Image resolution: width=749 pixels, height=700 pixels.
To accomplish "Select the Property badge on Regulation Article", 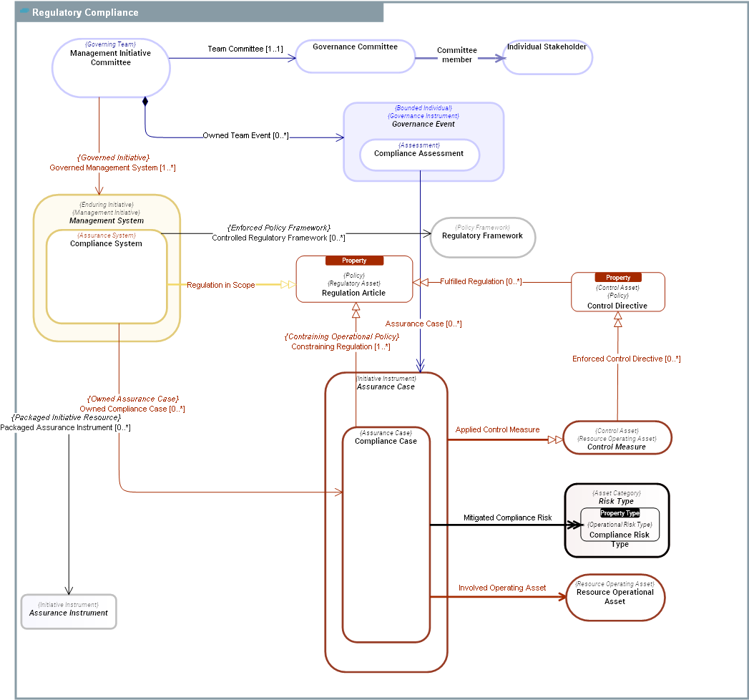I will (354, 261).
